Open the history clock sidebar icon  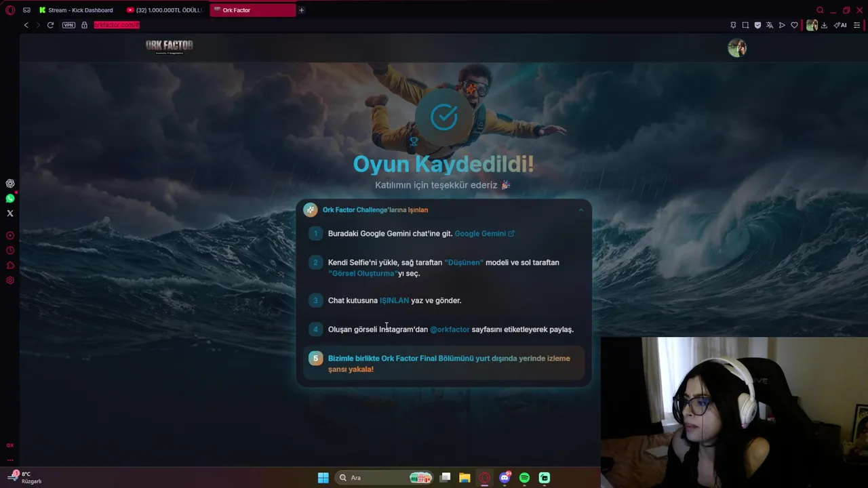click(x=10, y=251)
